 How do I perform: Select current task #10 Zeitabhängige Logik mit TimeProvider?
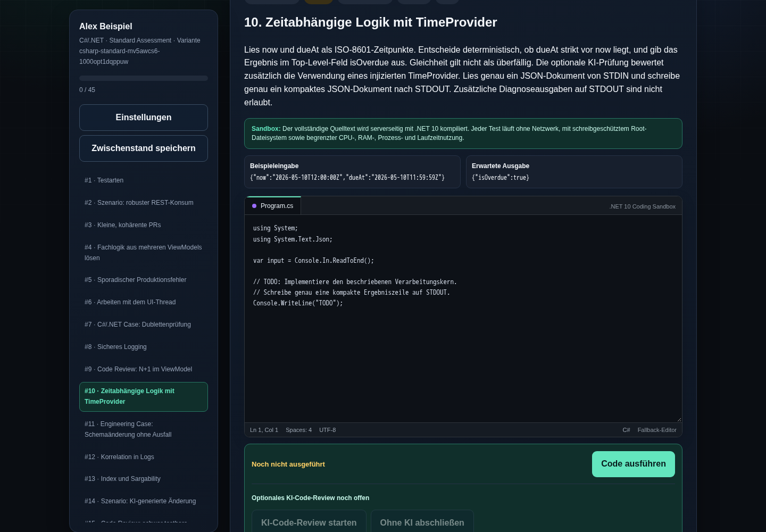pos(144,397)
